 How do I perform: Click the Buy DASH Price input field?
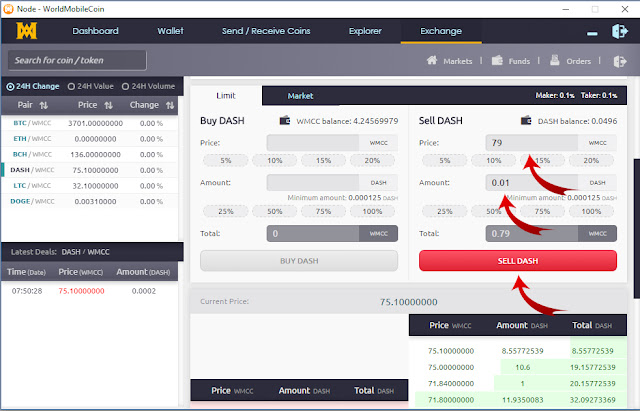coord(313,143)
